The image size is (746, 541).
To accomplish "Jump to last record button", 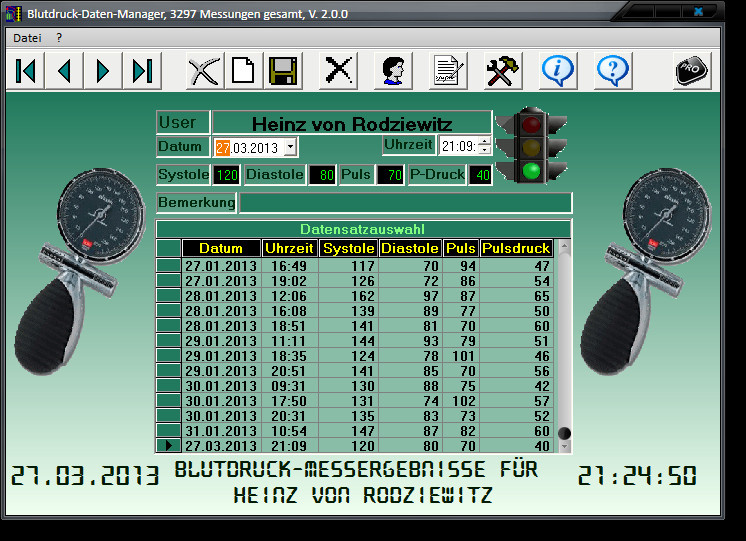I will tap(142, 71).
